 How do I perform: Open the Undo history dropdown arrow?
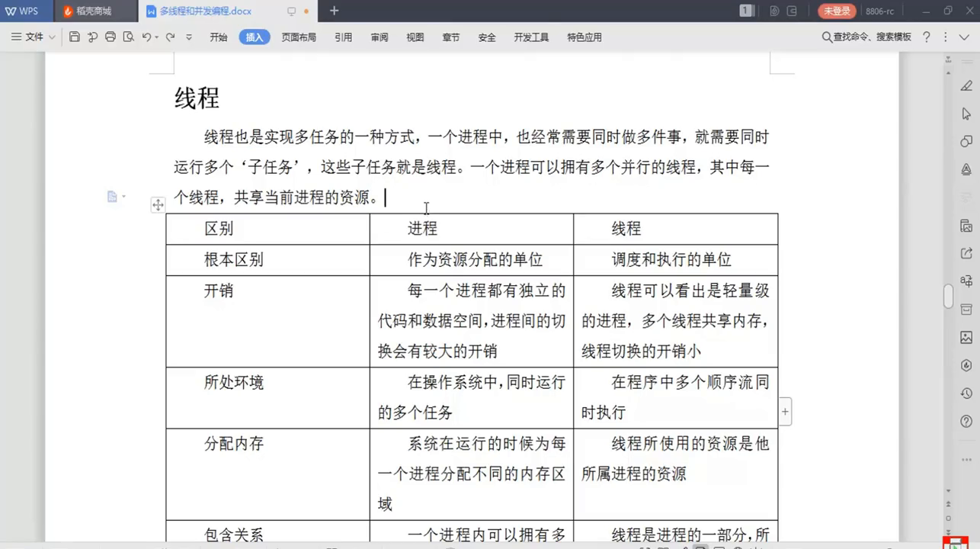tap(157, 37)
